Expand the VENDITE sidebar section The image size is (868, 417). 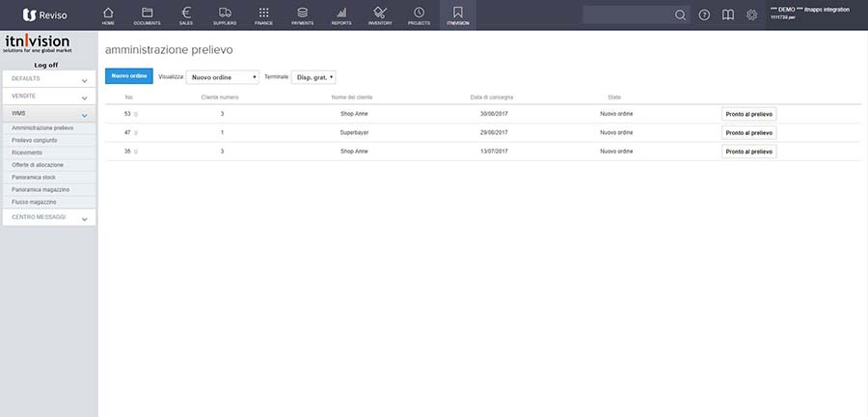(48, 97)
